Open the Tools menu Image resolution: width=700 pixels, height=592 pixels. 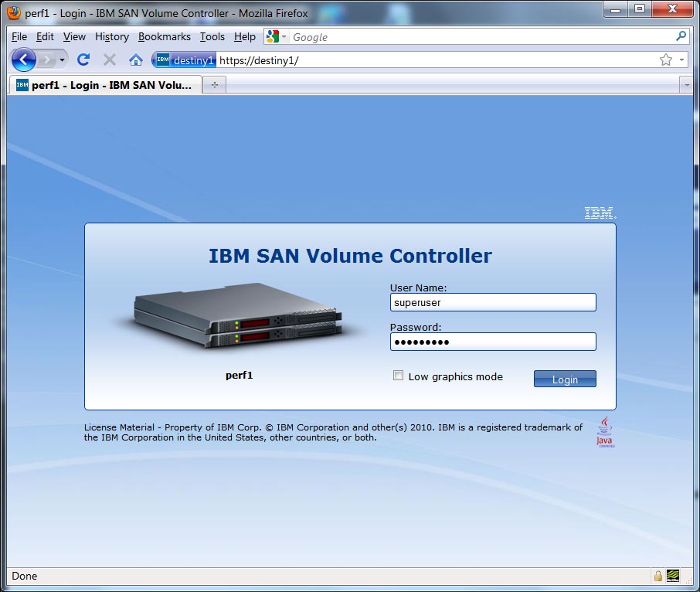212,36
